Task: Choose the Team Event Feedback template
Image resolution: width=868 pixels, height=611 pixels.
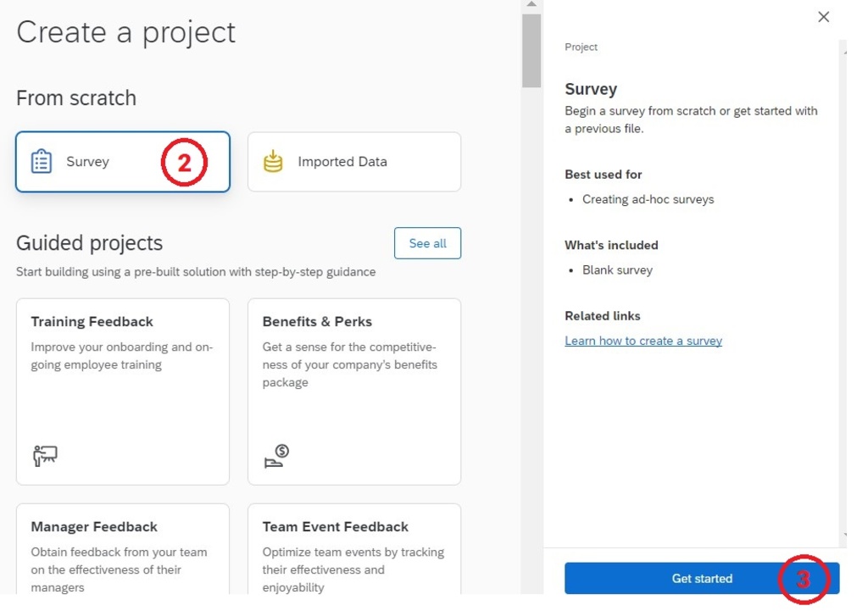Action: coord(353,555)
